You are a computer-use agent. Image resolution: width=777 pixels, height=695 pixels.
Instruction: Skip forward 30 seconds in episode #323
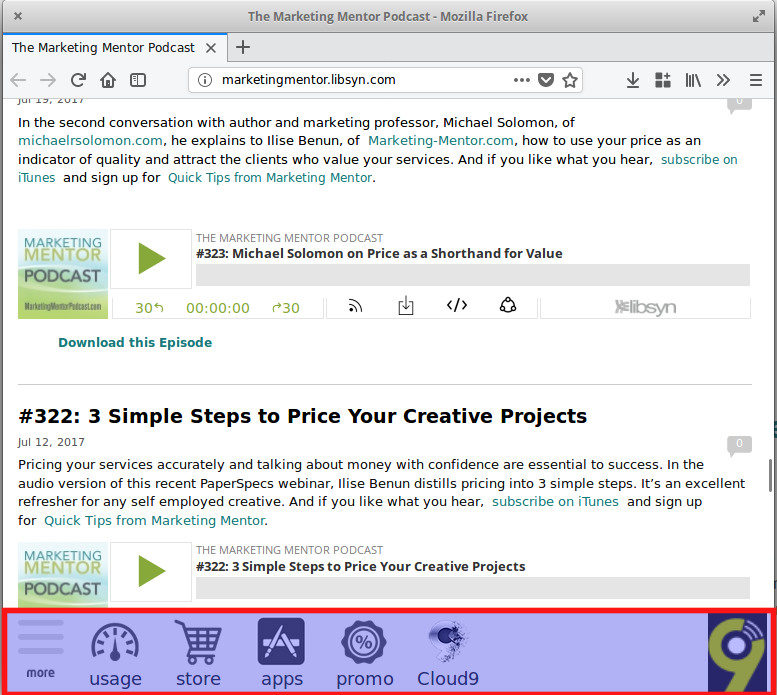(286, 308)
